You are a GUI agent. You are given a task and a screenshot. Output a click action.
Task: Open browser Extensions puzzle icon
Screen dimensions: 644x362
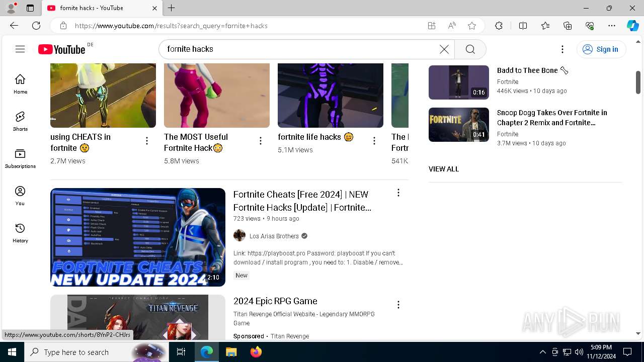pyautogui.click(x=499, y=26)
